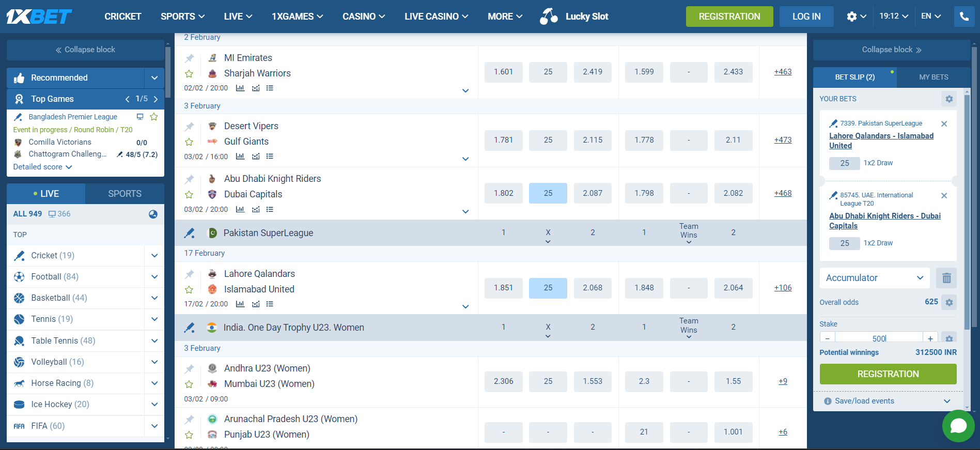Expand the Football (84) sport list

point(154,277)
